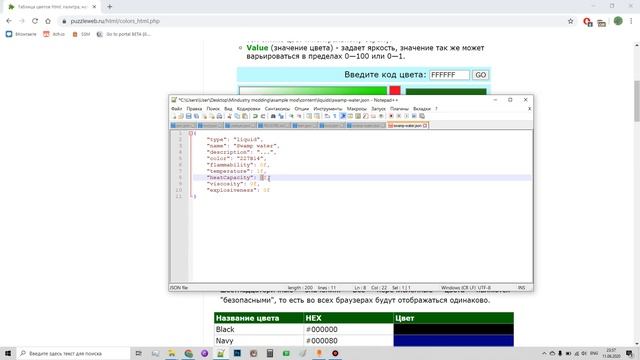Click the #000080 cell in the color table

349,340
